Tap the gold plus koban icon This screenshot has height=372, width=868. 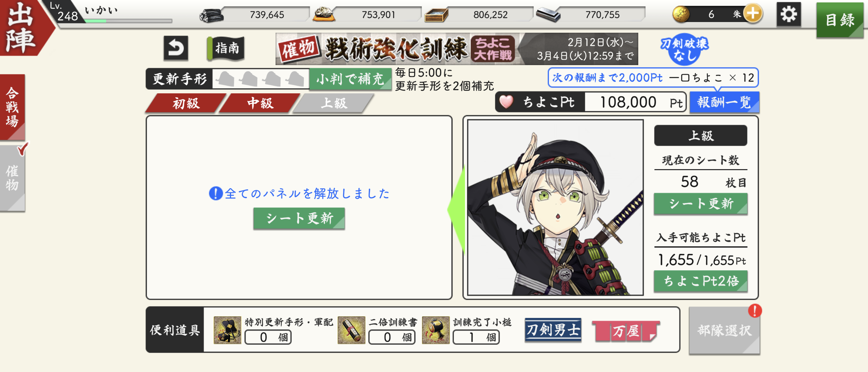tap(753, 14)
